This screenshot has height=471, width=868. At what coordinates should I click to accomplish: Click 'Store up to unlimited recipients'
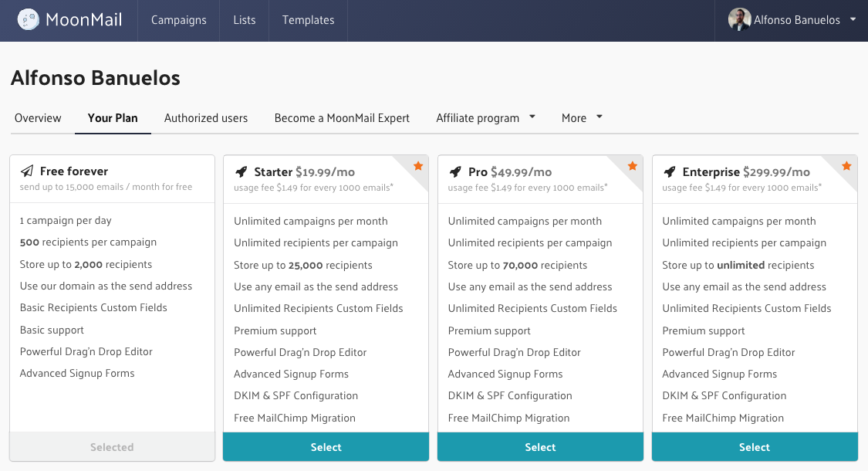pos(738,265)
